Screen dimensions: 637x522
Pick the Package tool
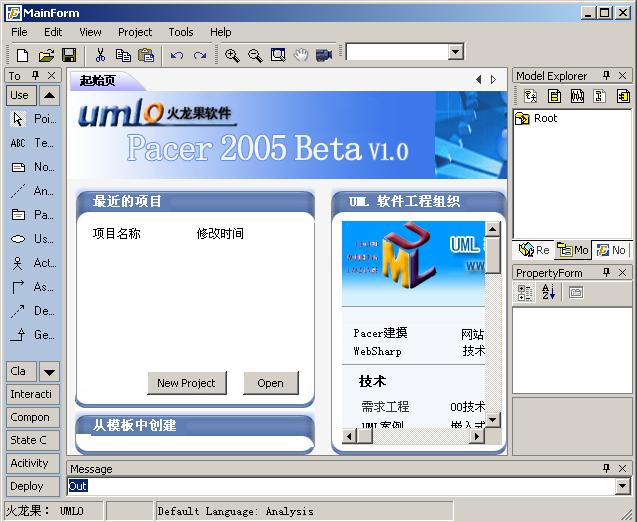pos(33,215)
